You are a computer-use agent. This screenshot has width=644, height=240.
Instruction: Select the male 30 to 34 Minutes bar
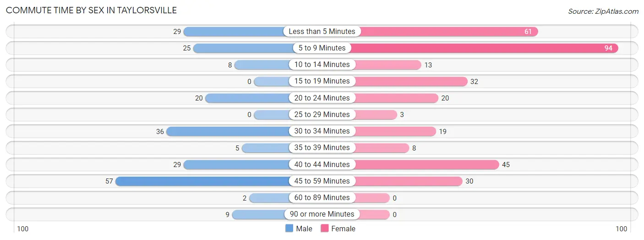pyautogui.click(x=228, y=131)
